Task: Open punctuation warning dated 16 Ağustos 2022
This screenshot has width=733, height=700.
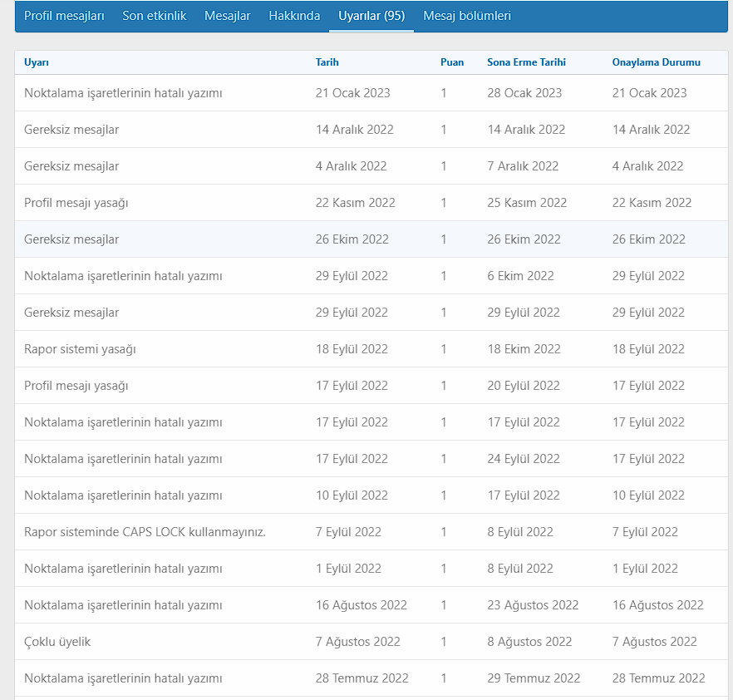Action: (123, 605)
